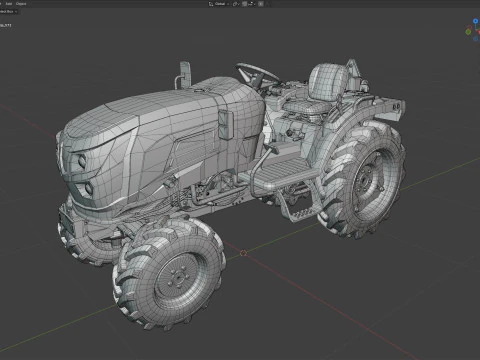Toggle snapping with the magnet button
480x360 pixels.
244,4
